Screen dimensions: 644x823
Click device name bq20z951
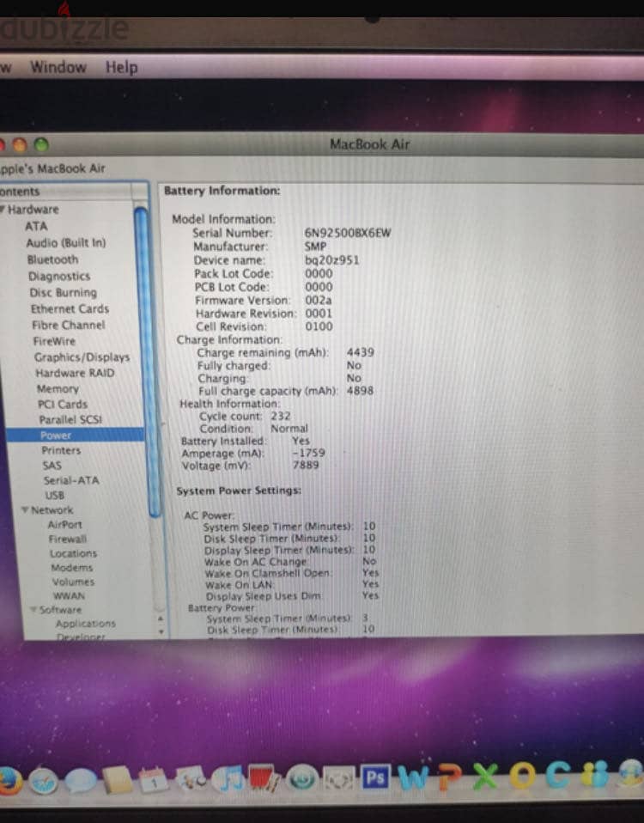332,260
